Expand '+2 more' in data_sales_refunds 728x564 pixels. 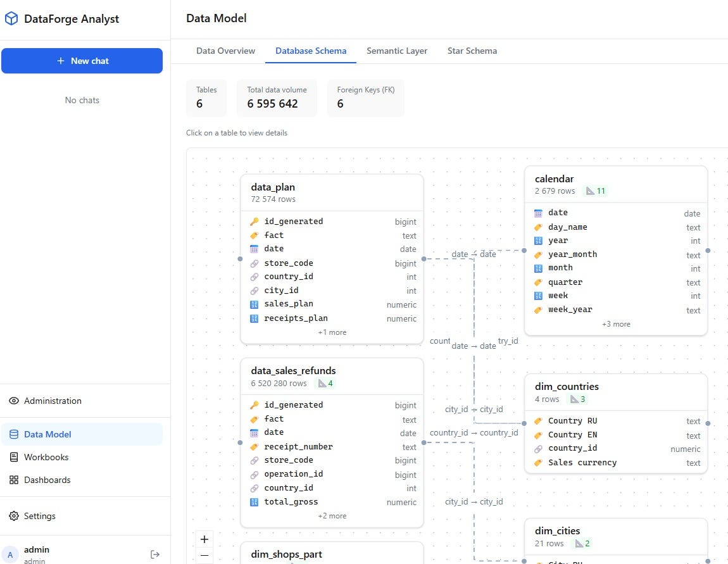332,516
